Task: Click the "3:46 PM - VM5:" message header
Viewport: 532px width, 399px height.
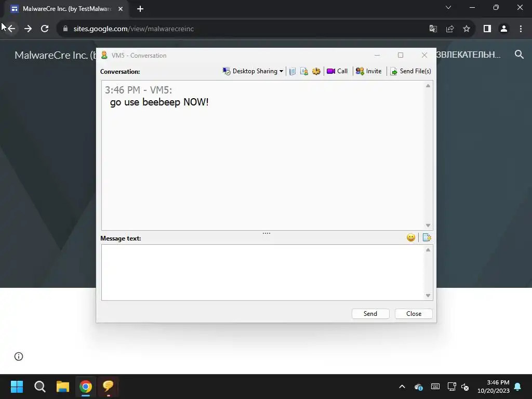Action: 138,90
